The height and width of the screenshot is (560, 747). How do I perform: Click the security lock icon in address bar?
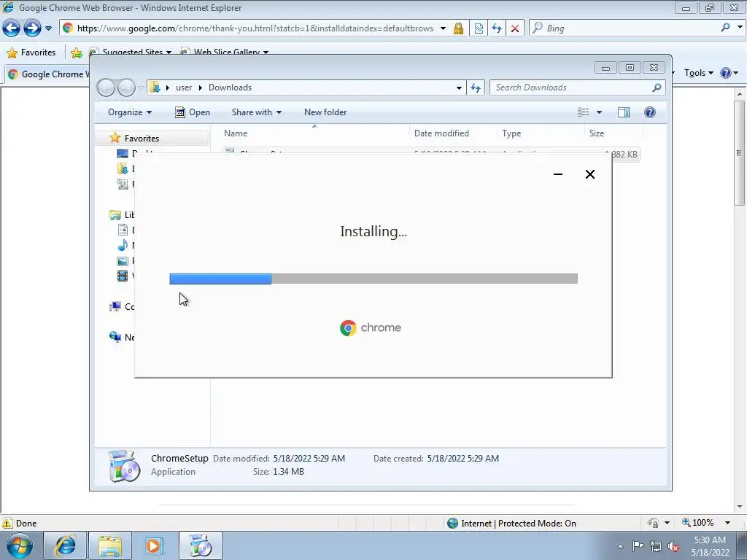458,28
